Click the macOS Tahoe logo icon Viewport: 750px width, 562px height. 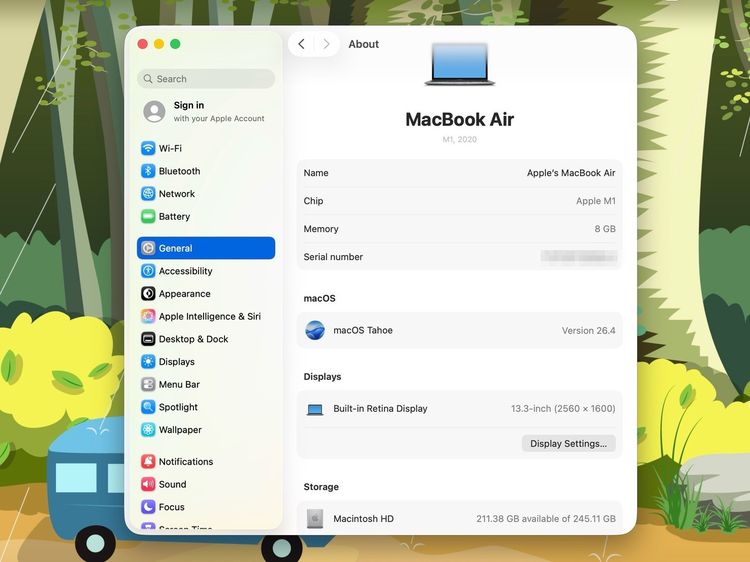click(315, 331)
